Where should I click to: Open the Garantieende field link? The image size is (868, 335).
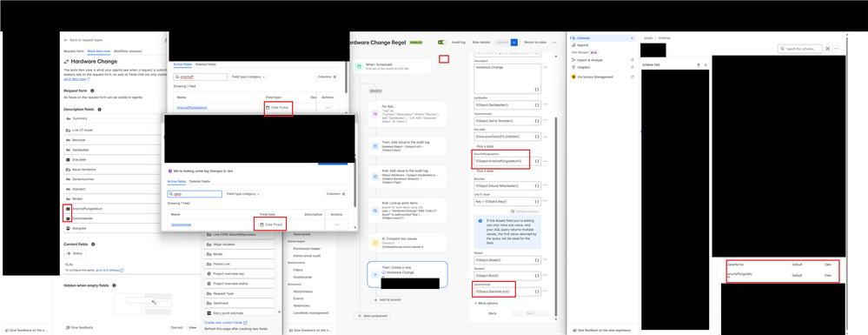(181, 224)
